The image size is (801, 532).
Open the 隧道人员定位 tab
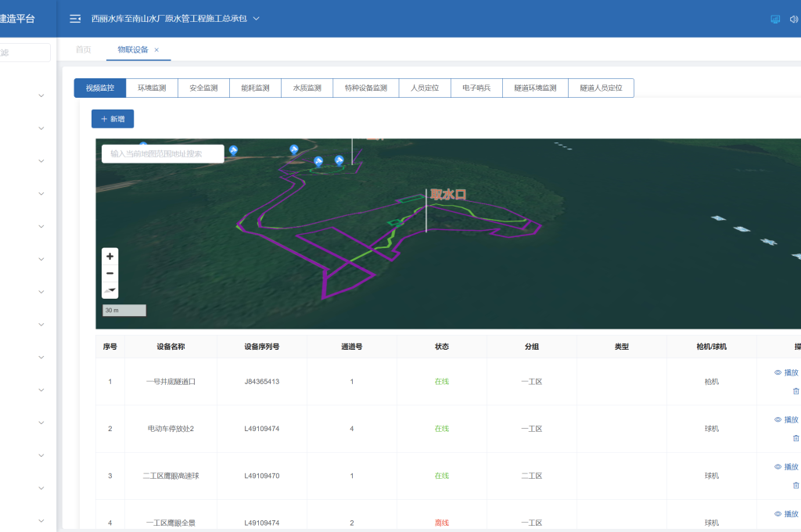pos(601,88)
